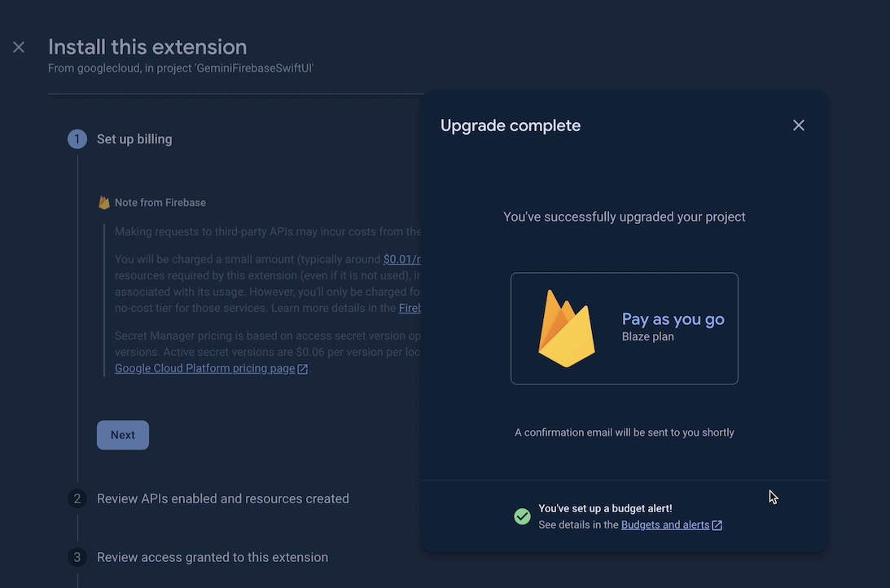Click the large Firebase logo in plan card
The image size is (890, 588).
[567, 328]
